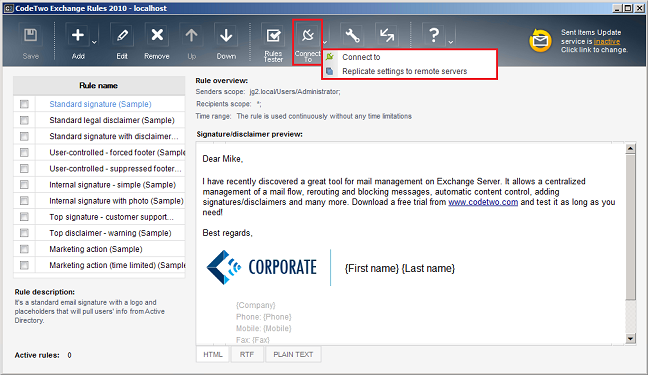The width and height of the screenshot is (648, 375).
Task: Click the Save floppy disk icon
Action: tap(30, 35)
